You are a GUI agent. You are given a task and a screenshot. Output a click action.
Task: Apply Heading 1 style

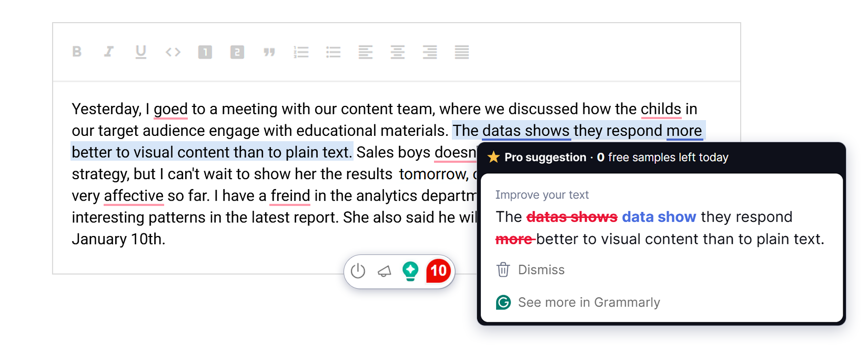click(205, 52)
